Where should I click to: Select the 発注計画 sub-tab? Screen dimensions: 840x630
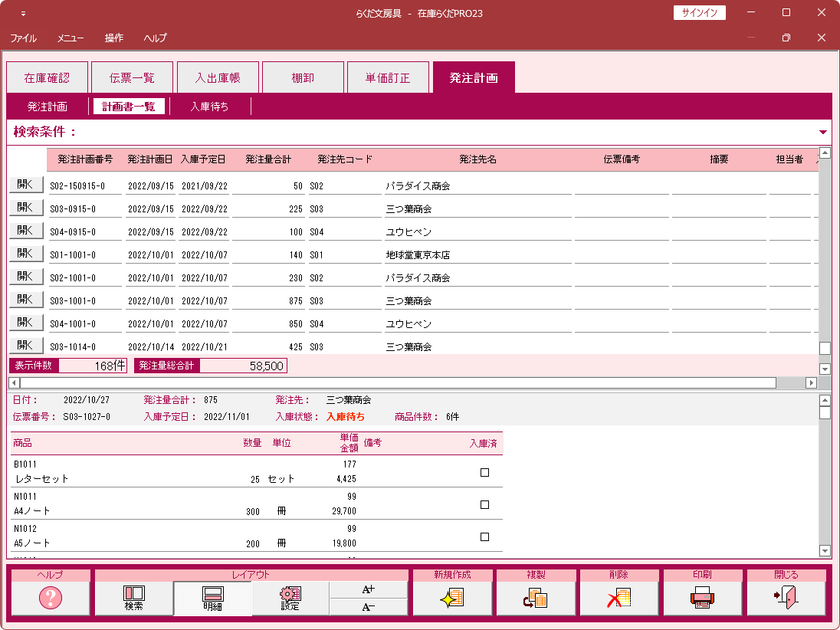click(48, 107)
